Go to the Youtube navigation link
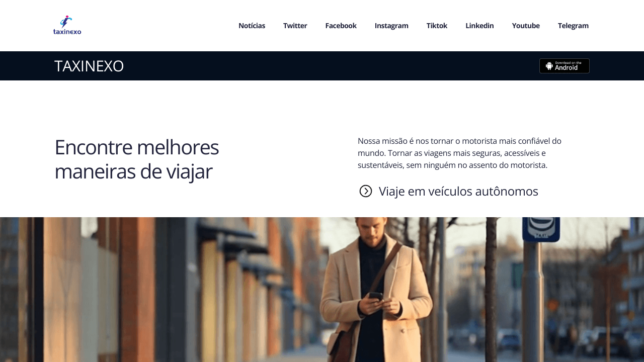The image size is (644, 362). (x=526, y=26)
